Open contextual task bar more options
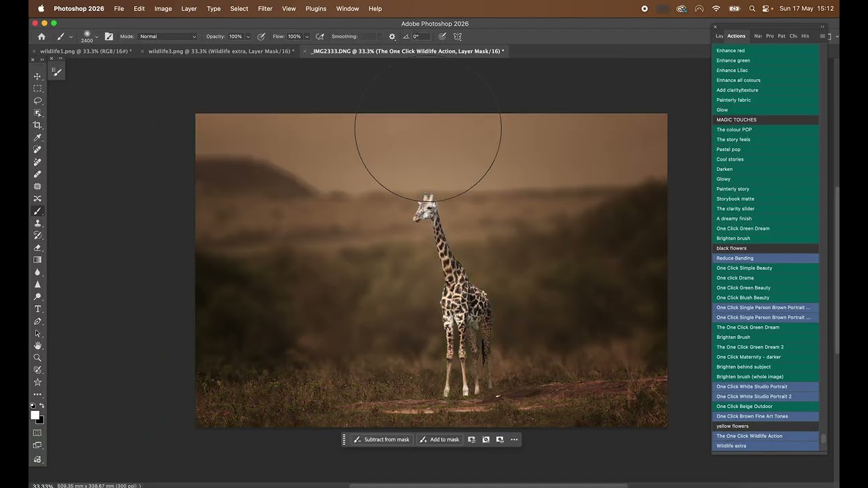This screenshot has height=488, width=868. pos(514,439)
